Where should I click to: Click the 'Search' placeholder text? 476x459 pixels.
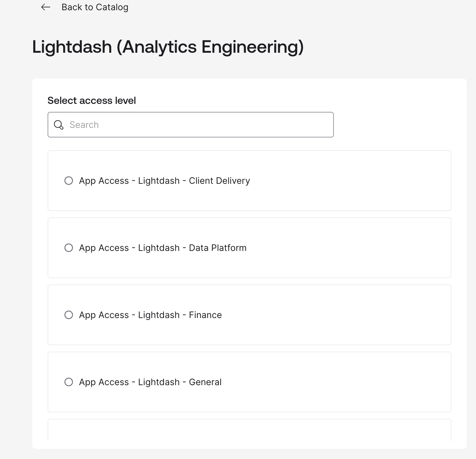pos(84,125)
